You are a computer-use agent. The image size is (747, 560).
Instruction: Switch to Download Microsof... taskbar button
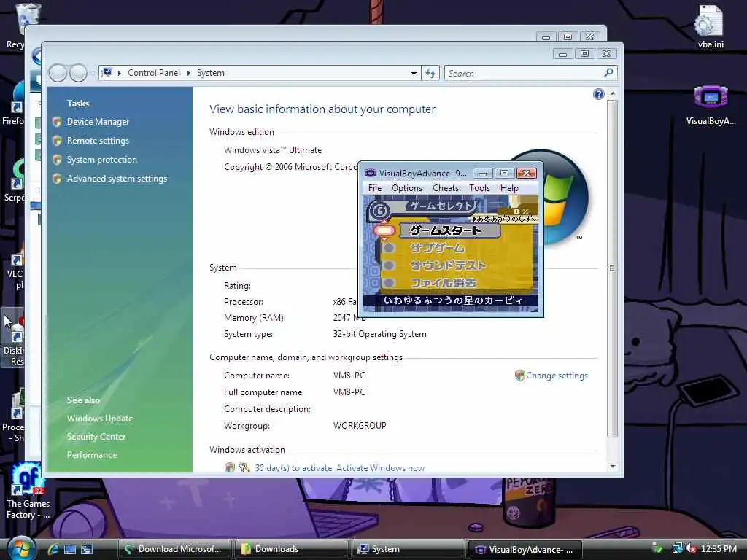174,550
